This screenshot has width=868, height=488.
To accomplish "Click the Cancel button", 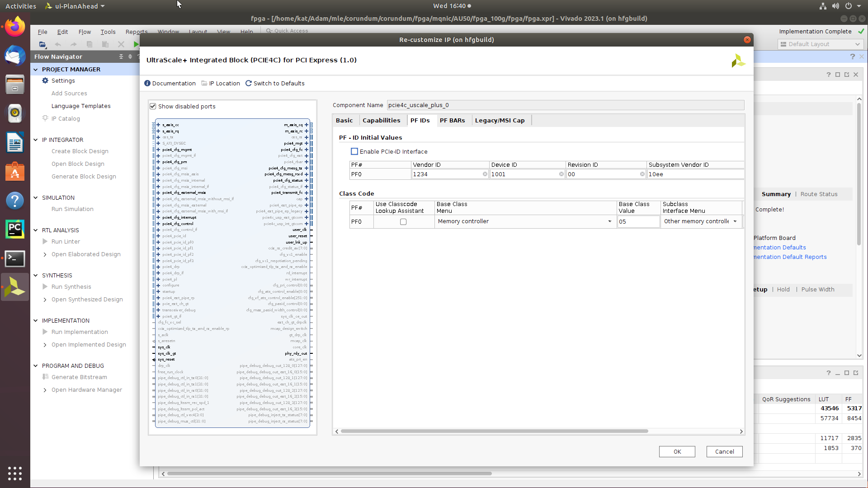I will pos(724,451).
